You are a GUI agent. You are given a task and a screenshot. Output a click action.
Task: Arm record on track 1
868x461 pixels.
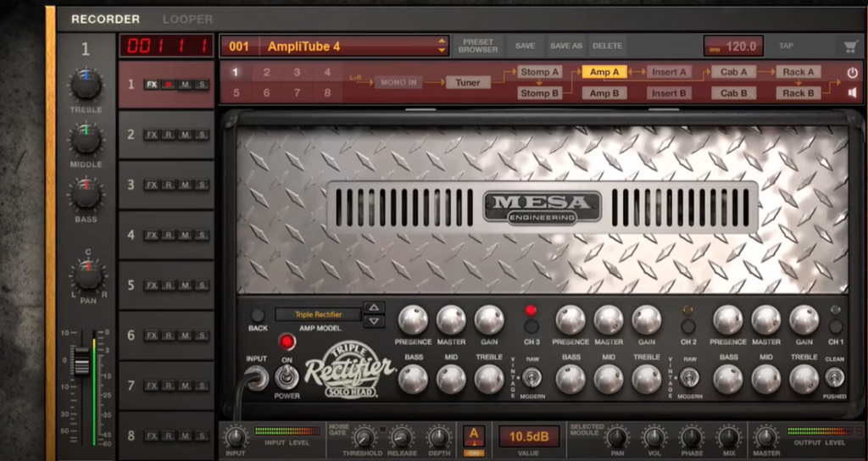[169, 85]
